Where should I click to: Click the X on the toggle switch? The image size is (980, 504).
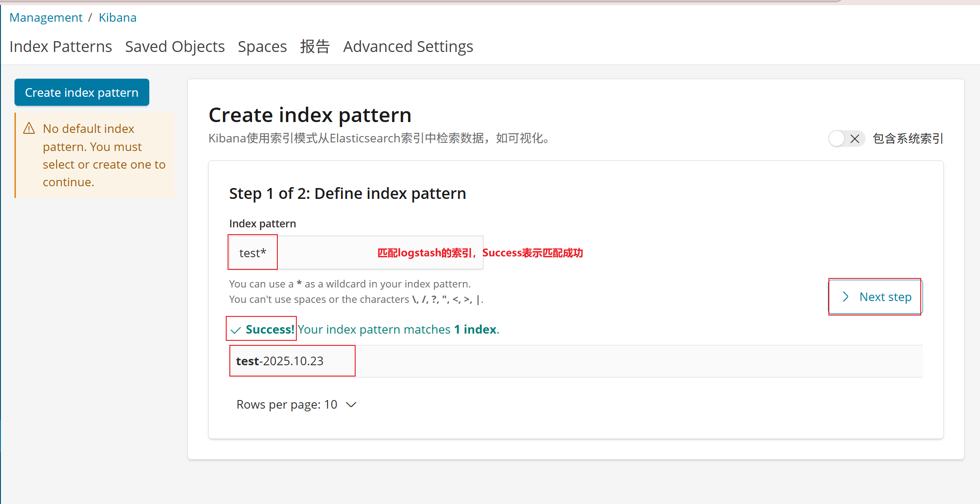tap(855, 139)
